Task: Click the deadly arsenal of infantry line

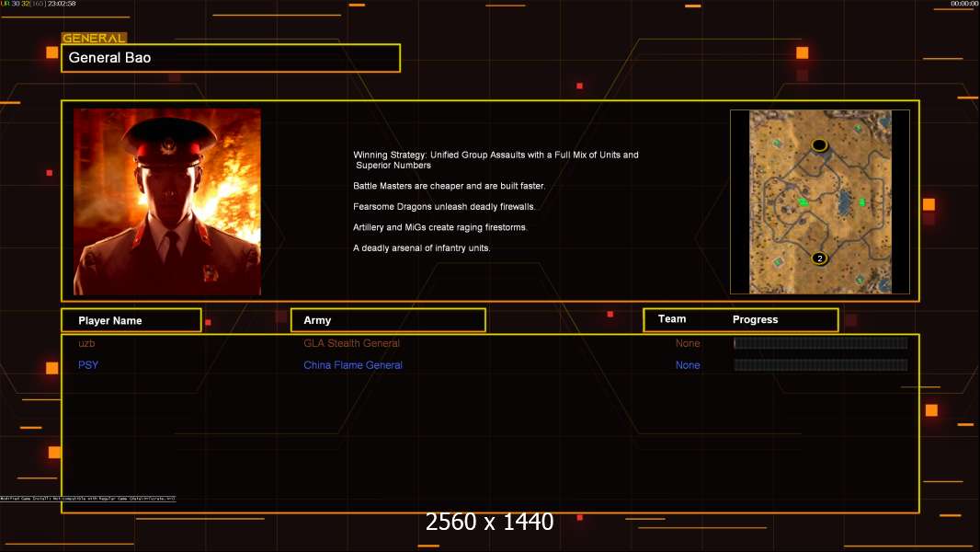Action: click(x=421, y=248)
